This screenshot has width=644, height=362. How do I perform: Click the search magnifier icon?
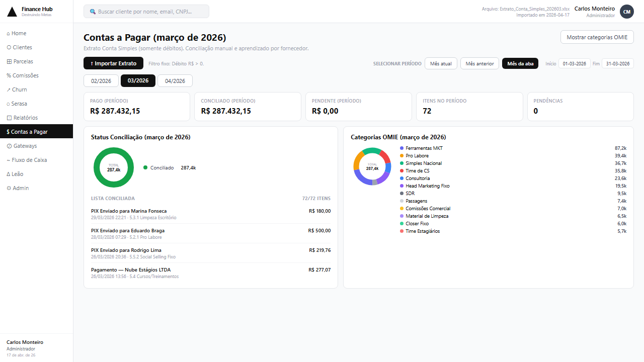tap(93, 12)
